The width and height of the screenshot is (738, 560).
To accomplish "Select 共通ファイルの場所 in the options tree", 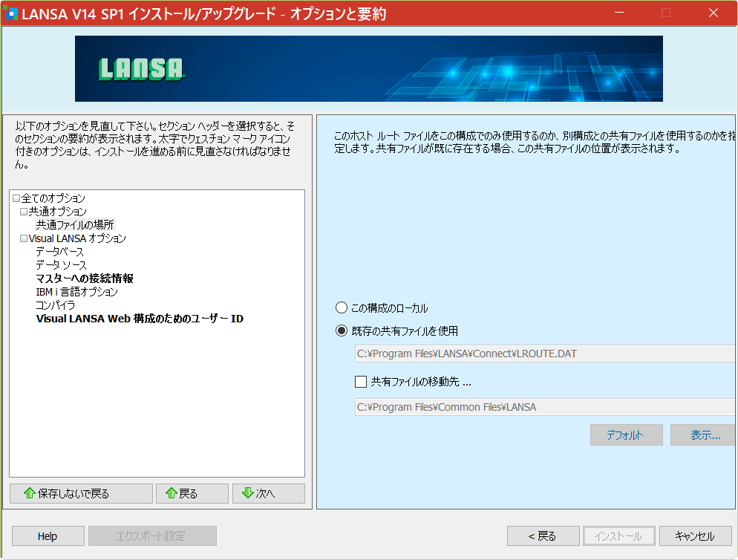I will click(75, 225).
